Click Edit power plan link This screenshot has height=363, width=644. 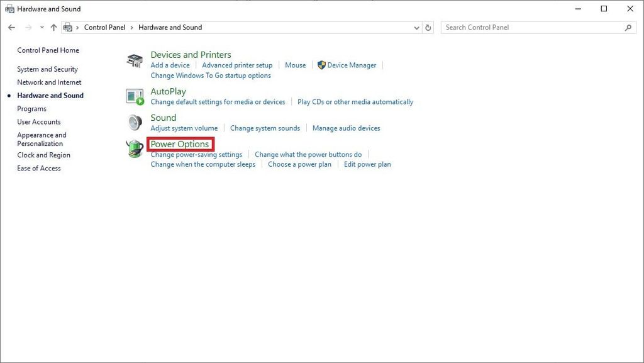click(367, 165)
